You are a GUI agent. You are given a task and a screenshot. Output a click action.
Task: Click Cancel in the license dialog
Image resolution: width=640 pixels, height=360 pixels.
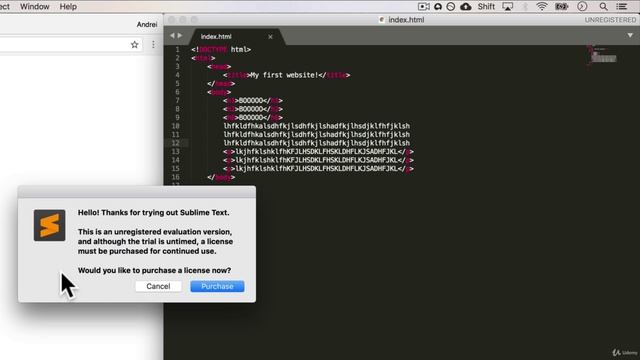pyautogui.click(x=158, y=286)
